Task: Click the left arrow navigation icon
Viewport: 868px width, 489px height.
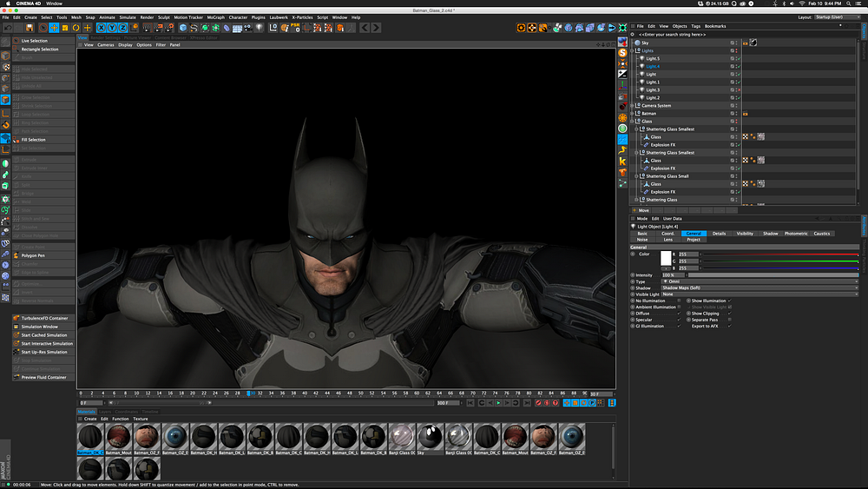Action: click(365, 28)
